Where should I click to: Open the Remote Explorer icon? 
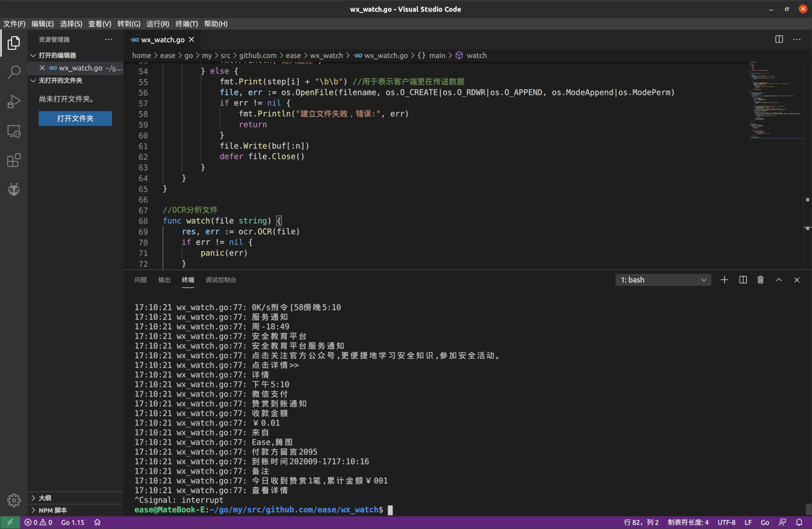point(14,131)
